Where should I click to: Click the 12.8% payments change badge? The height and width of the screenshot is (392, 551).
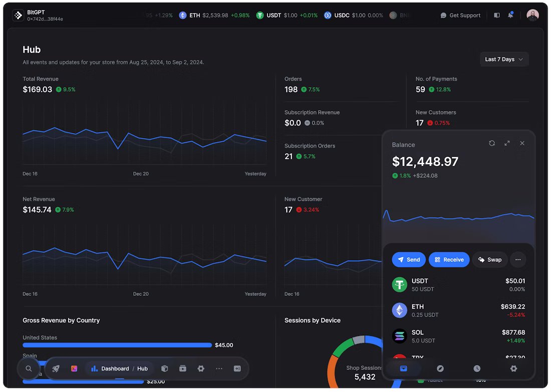click(440, 90)
